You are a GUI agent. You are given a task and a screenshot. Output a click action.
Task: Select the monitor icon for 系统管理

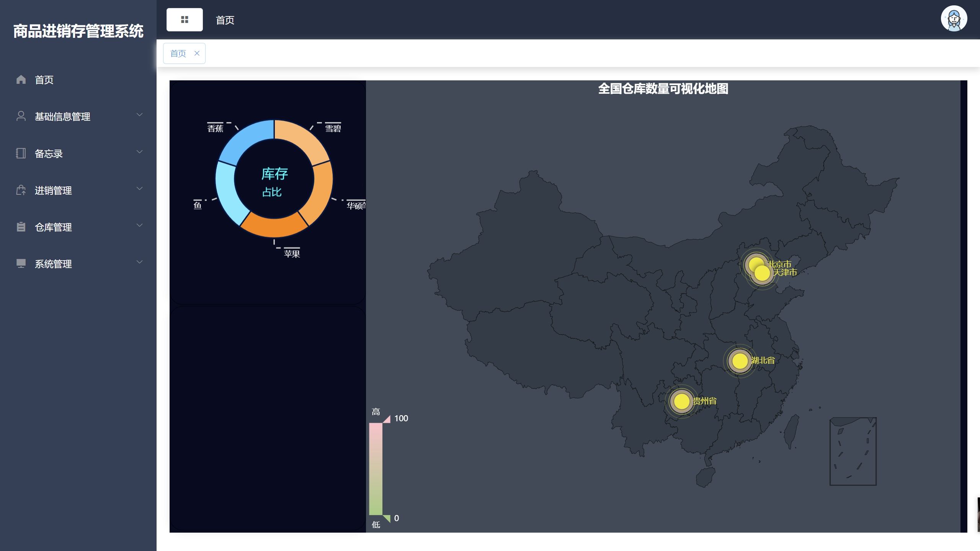click(x=21, y=264)
